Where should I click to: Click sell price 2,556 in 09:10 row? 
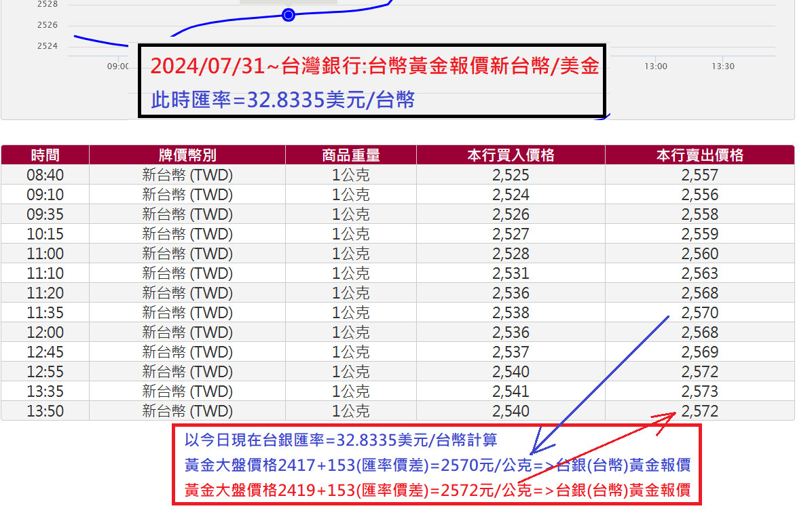(699, 195)
